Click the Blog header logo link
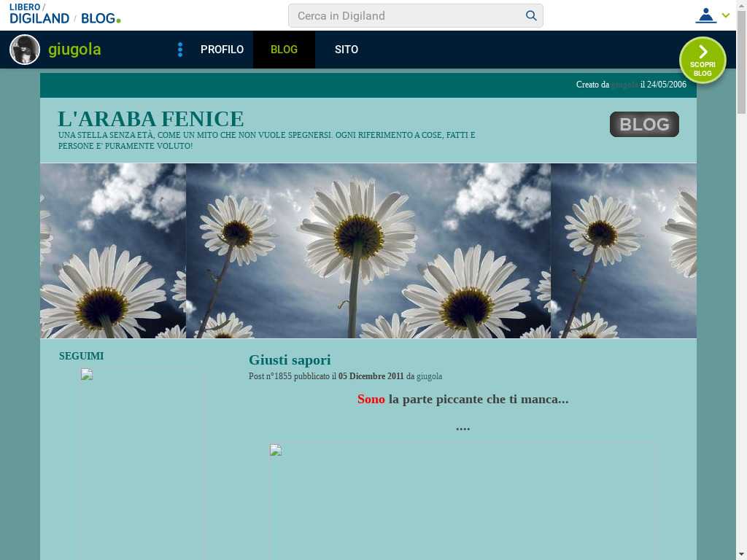Image resolution: width=747 pixels, height=560 pixels. tap(100, 19)
